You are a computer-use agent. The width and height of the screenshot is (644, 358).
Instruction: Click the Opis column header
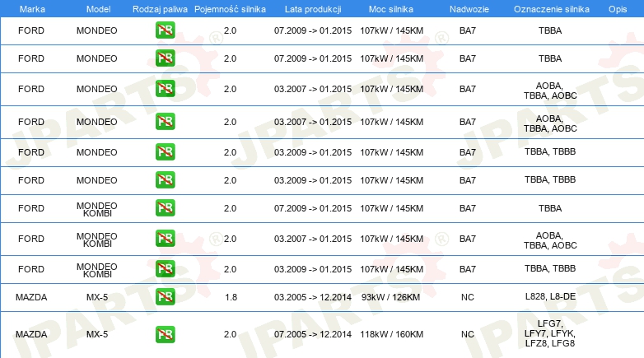618,9
